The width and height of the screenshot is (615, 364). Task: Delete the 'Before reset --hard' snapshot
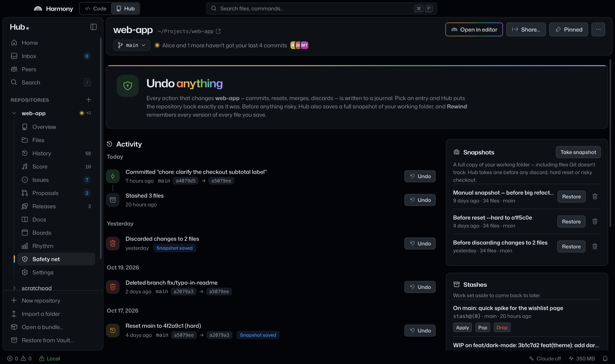595,222
